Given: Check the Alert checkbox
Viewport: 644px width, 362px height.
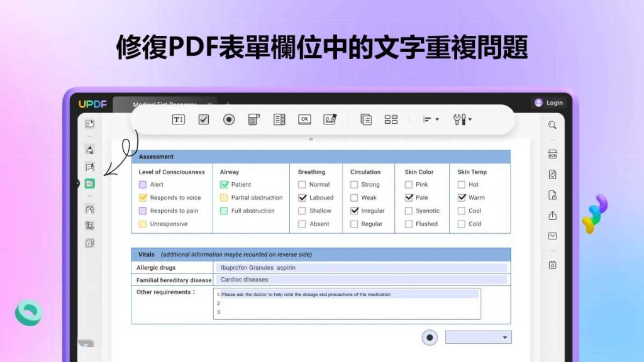Looking at the screenshot, I should 143,185.
